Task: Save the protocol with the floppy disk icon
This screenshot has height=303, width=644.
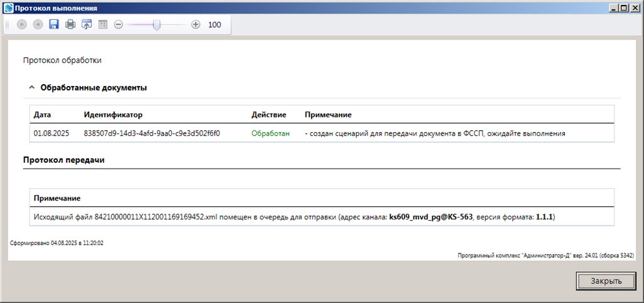Action: pyautogui.click(x=54, y=25)
